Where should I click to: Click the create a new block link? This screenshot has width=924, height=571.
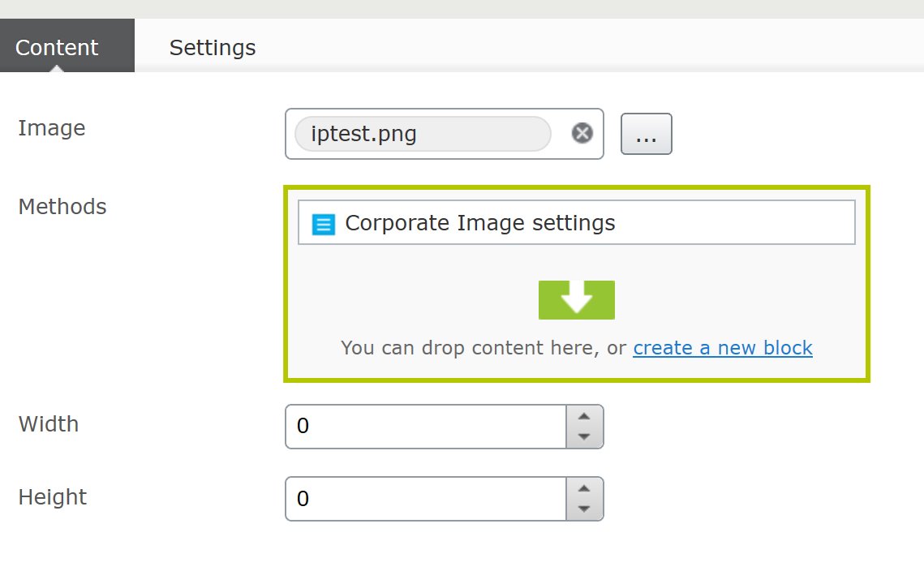722,348
